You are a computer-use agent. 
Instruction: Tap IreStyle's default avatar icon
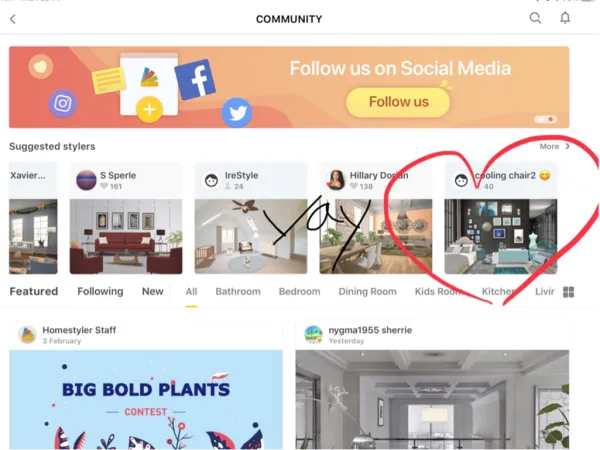tap(211, 180)
